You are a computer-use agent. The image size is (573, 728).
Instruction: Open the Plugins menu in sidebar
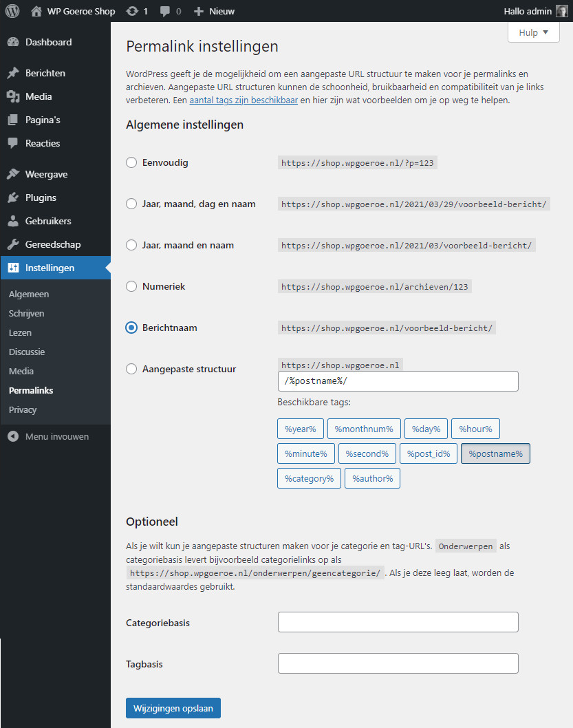tap(41, 197)
